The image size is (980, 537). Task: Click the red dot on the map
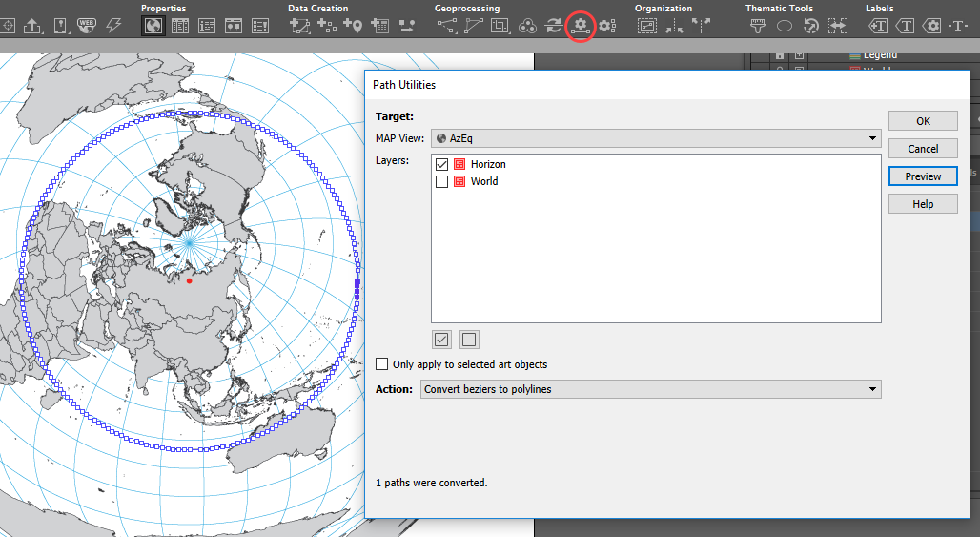190,280
